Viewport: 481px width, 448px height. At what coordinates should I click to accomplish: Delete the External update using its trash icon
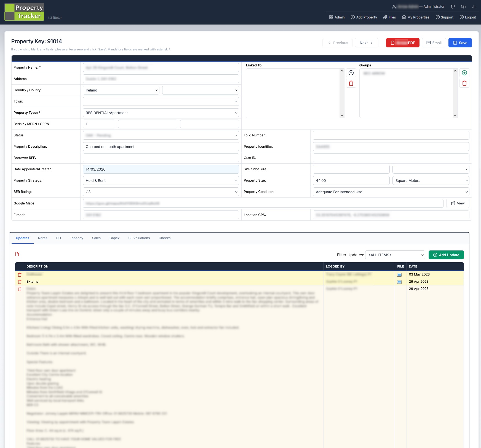(x=20, y=282)
